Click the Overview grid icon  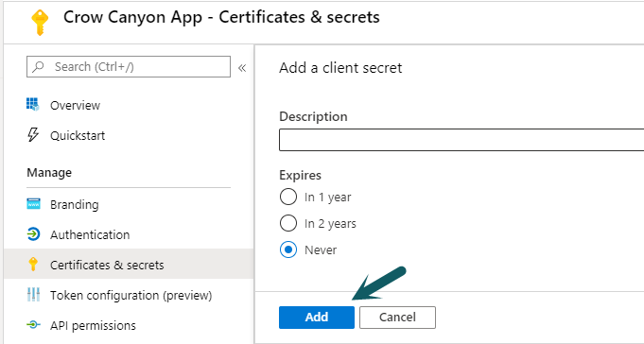click(x=33, y=105)
